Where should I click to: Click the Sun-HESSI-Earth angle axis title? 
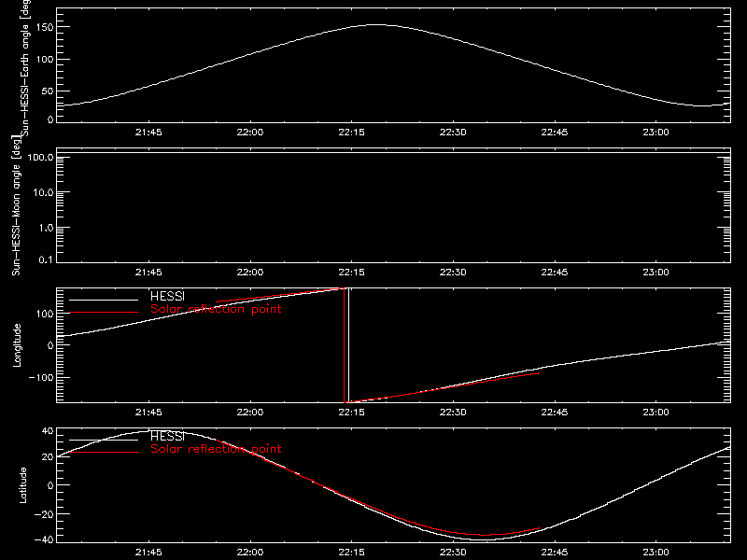tap(25, 67)
